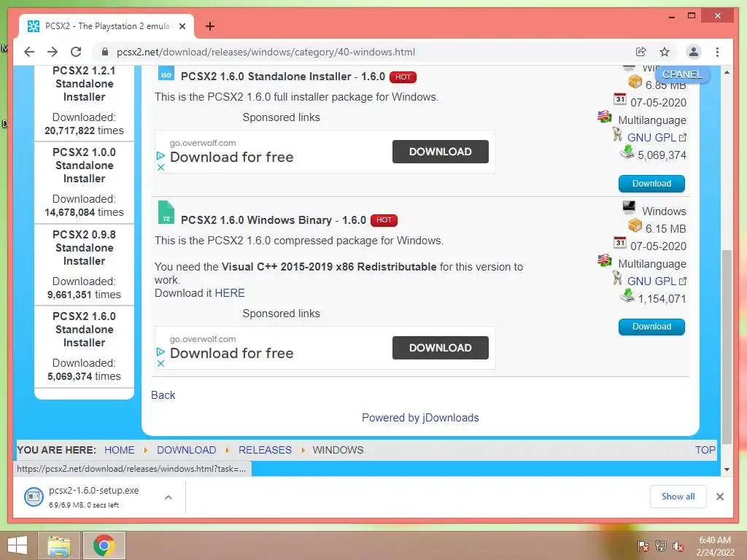Go back with the browser back arrow

pos(29,52)
